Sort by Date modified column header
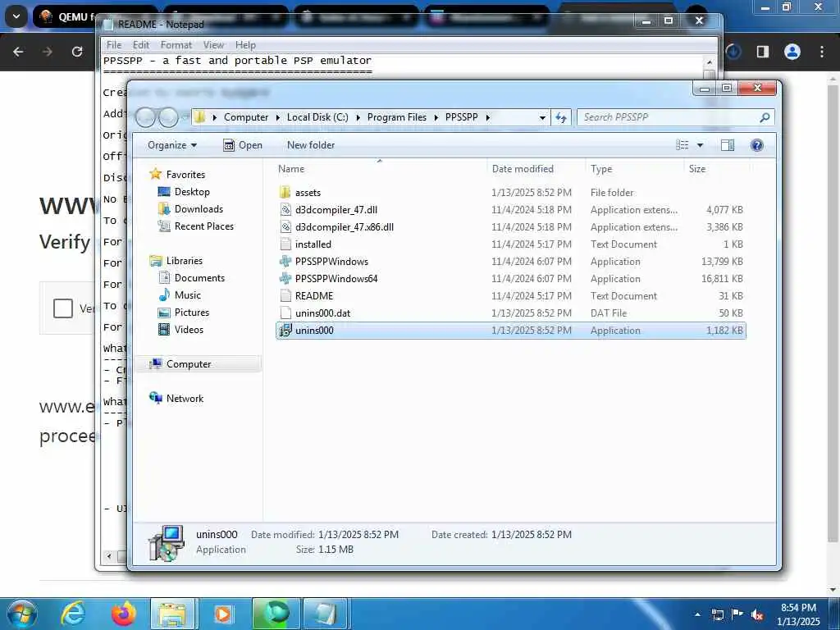 click(536, 169)
